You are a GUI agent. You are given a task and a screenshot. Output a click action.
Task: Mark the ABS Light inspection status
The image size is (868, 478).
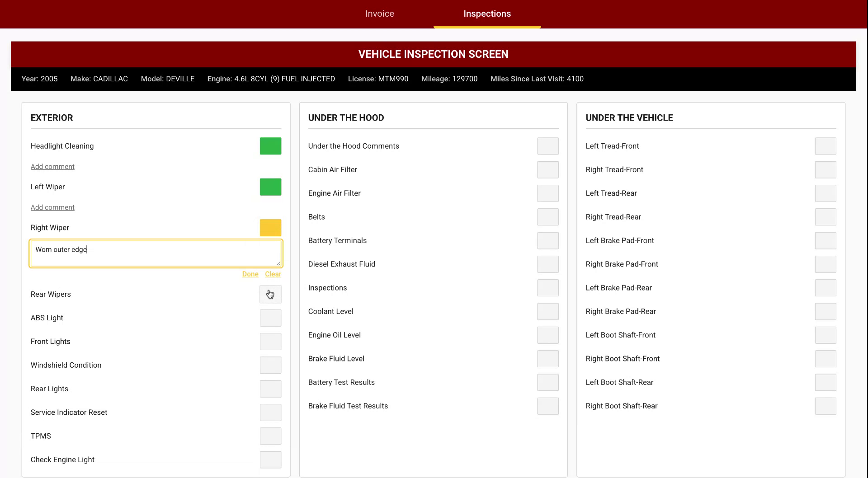point(270,318)
